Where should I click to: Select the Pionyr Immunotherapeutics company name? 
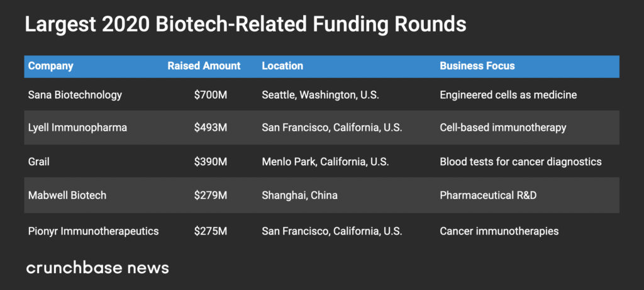93,231
